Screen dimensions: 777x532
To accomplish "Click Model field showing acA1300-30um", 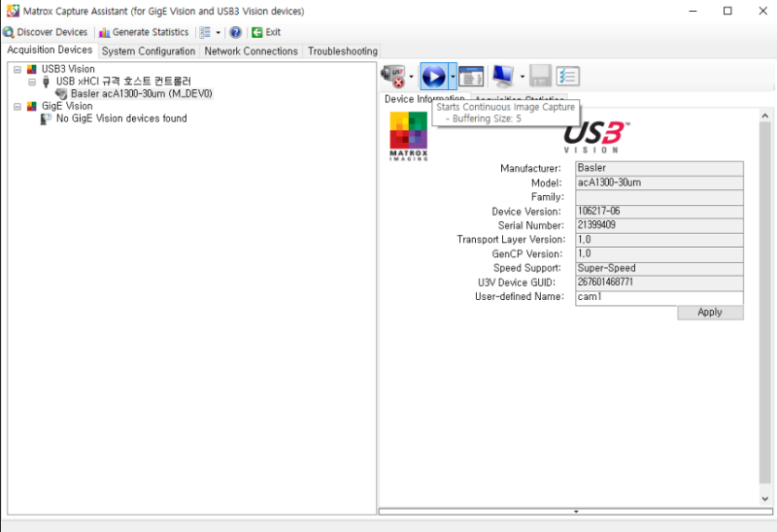I will point(659,183).
